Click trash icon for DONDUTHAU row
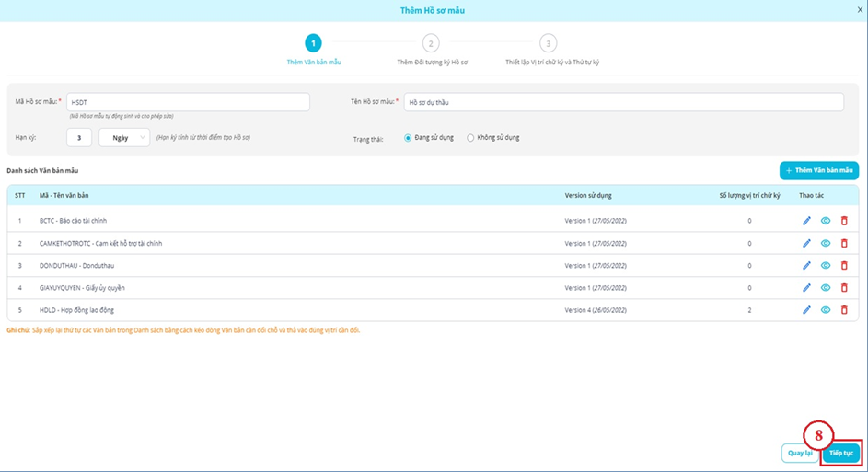Viewport: 868px width, 472px height. click(x=844, y=265)
